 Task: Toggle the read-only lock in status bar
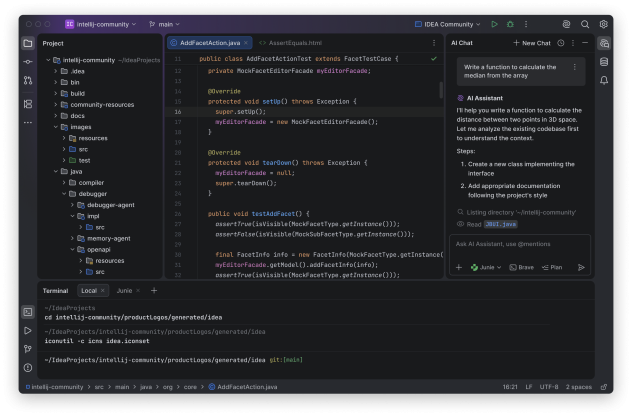point(603,385)
